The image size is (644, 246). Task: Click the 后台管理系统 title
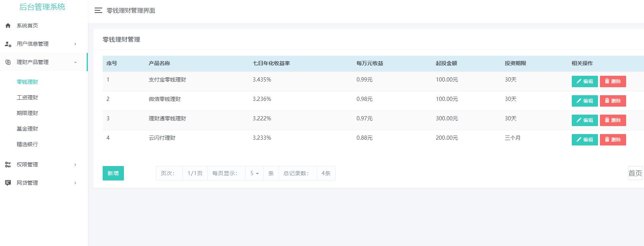pyautogui.click(x=42, y=7)
